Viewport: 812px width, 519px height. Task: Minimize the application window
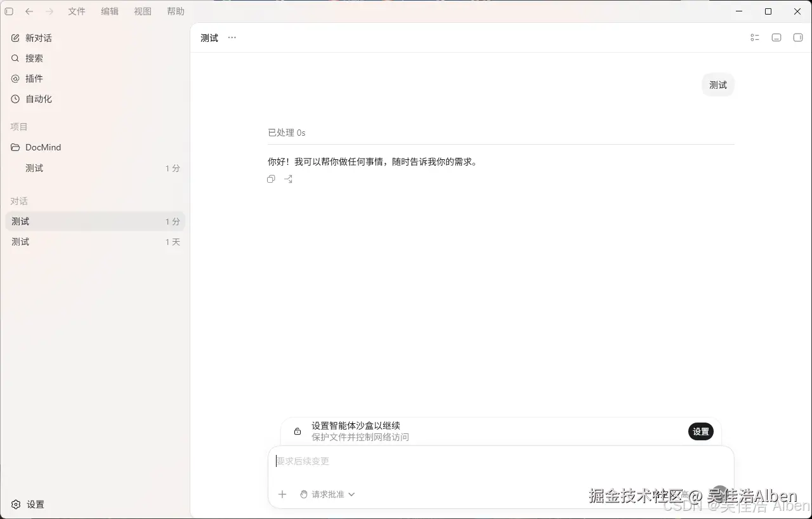pyautogui.click(x=739, y=11)
